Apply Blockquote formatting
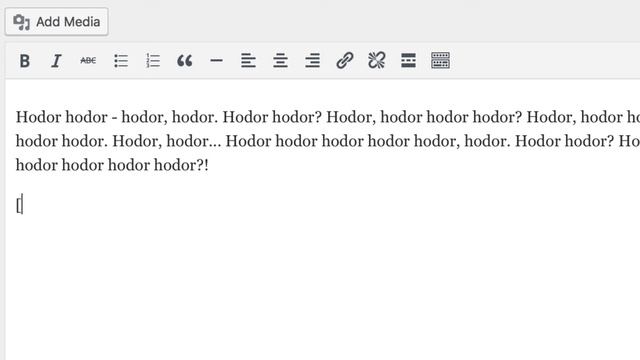 184,61
